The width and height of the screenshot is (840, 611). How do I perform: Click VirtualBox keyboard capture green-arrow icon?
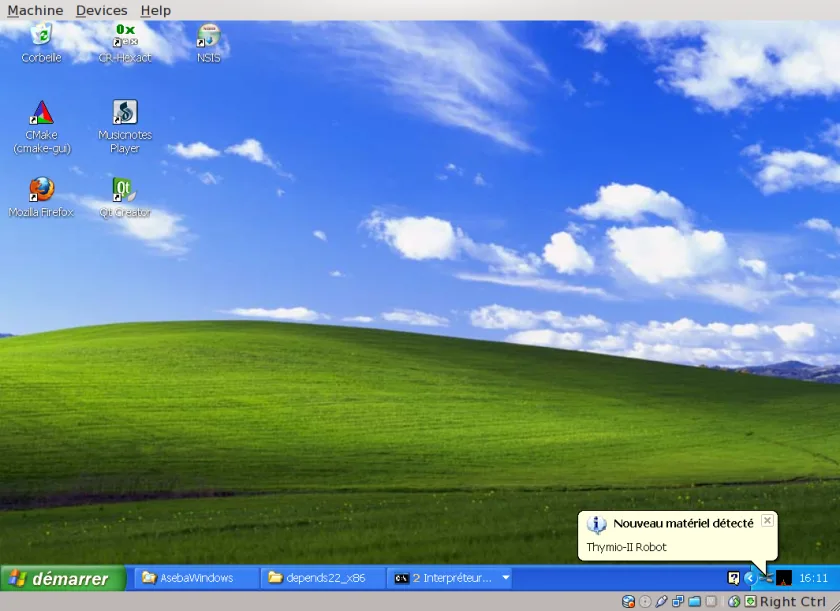751,601
